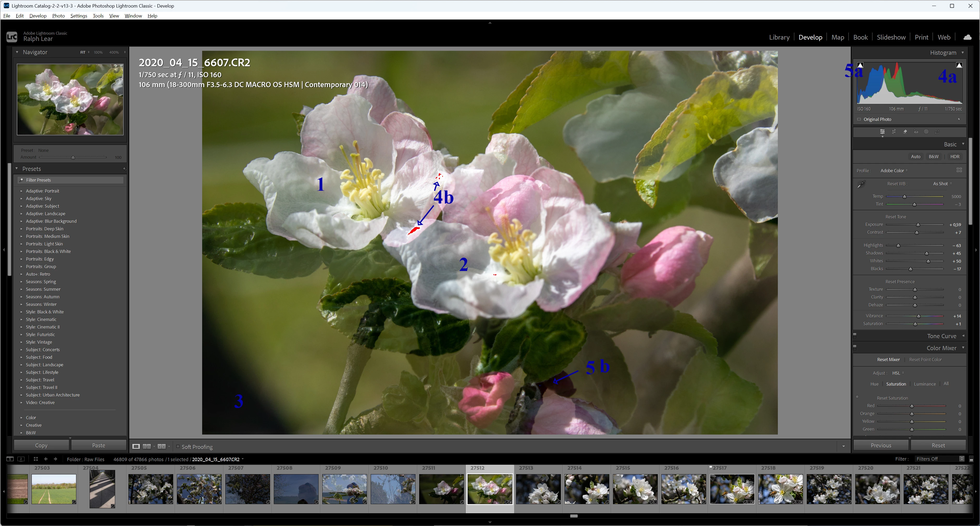Switch to the Library module

[779, 37]
